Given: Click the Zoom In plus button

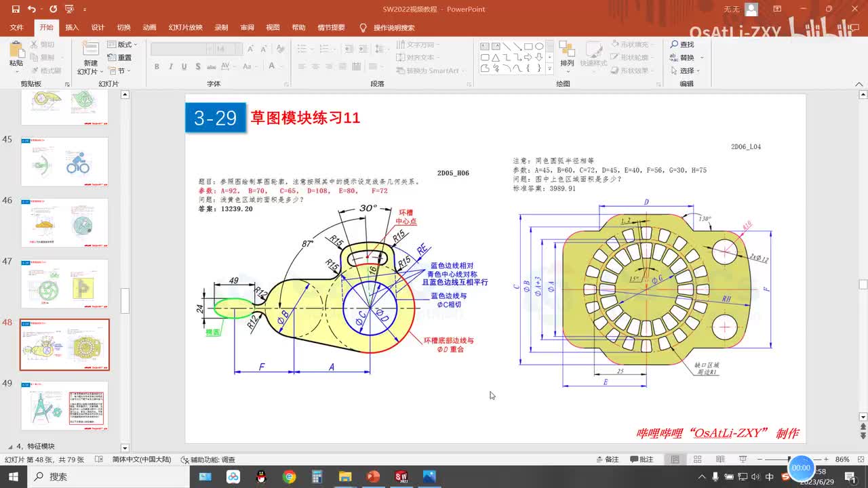Looking at the screenshot, I should 825,460.
